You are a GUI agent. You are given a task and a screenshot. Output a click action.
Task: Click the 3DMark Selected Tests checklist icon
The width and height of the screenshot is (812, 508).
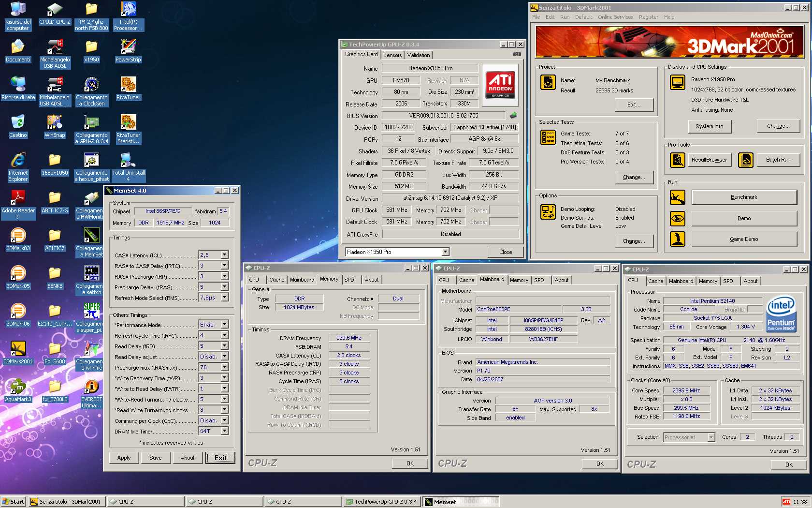tap(548, 137)
